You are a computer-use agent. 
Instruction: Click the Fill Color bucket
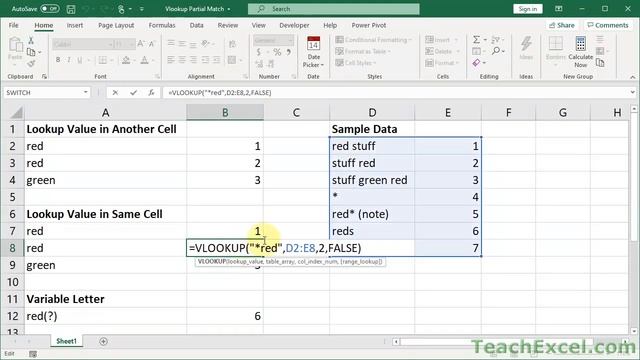(126, 60)
